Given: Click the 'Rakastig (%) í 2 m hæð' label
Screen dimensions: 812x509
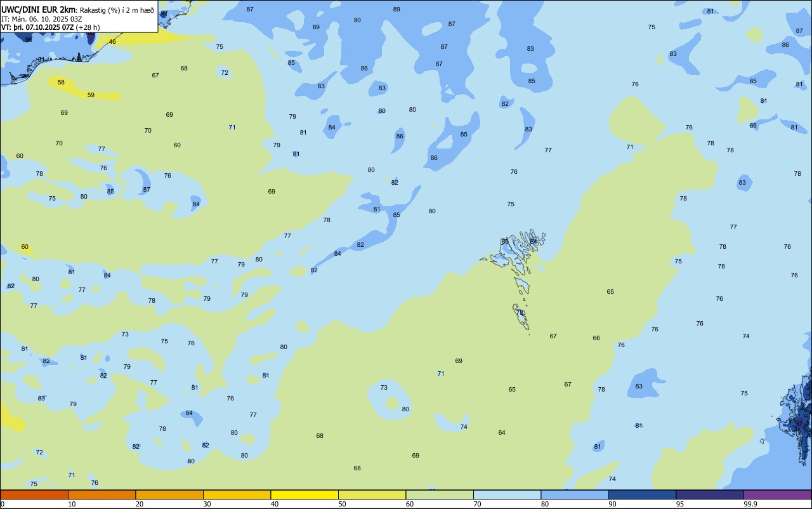Looking at the screenshot, I should coord(117,10).
